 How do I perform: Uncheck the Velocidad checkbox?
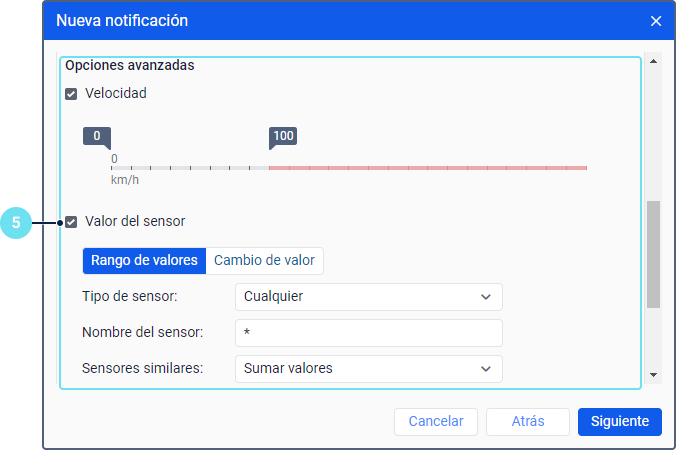click(71, 94)
